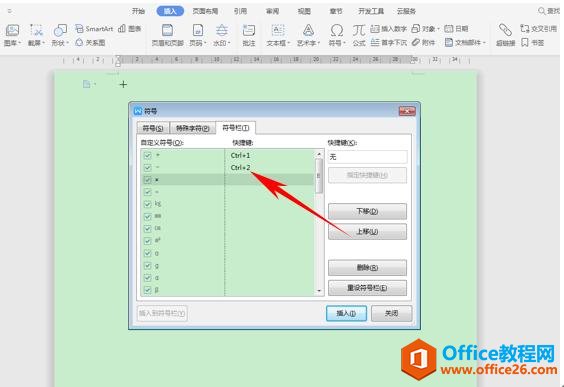Screen dimensions: 564x387
Task: Switch to the 视图 view tab
Action: coord(304,11)
